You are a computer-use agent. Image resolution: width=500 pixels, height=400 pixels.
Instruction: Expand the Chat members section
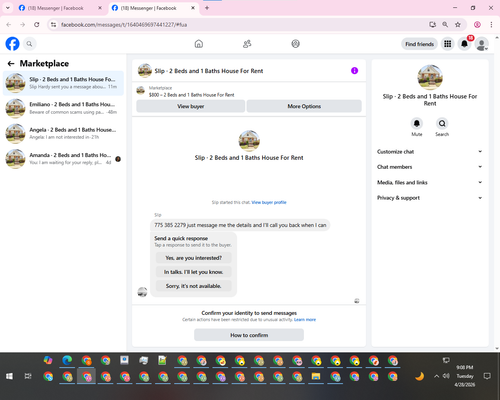click(430, 167)
